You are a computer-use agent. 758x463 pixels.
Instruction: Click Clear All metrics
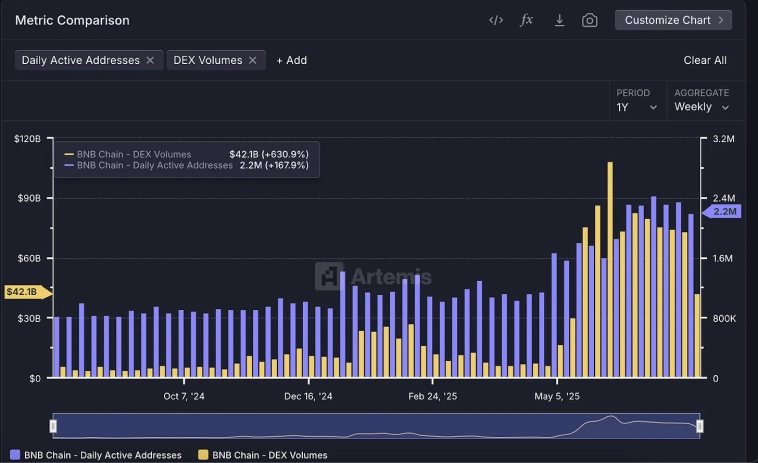pyautogui.click(x=705, y=60)
